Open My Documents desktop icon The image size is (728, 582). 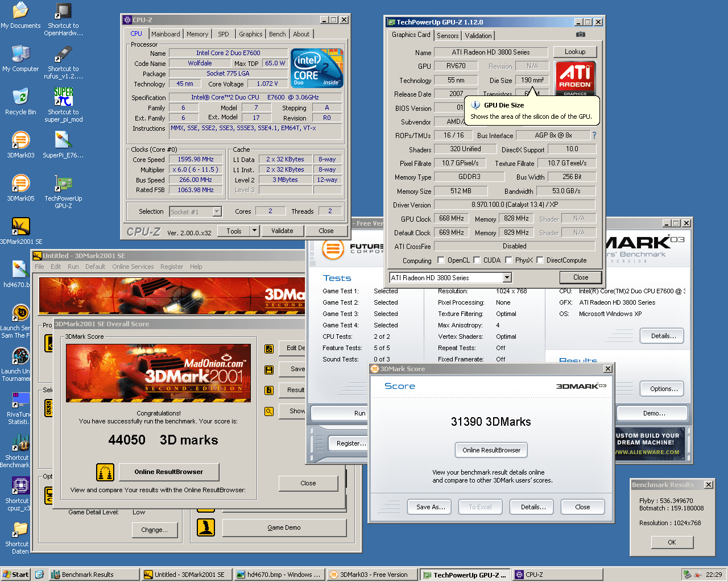[x=20, y=15]
